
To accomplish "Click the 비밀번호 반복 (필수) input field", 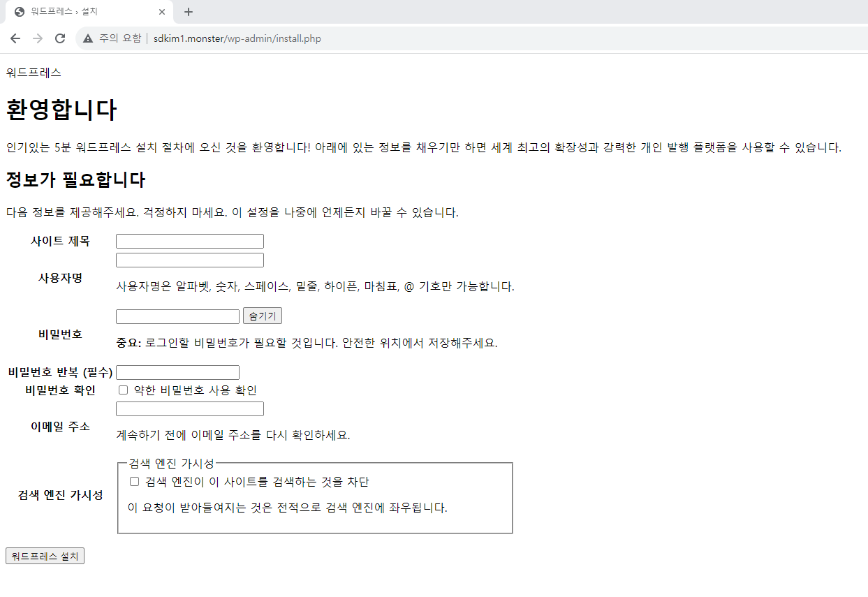I will coord(177,372).
